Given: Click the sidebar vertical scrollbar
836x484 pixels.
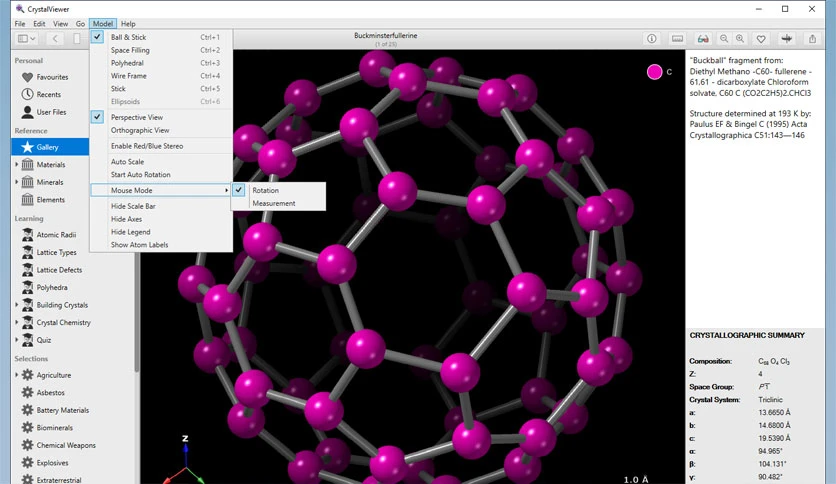Looking at the screenshot, I should click(x=137, y=312).
